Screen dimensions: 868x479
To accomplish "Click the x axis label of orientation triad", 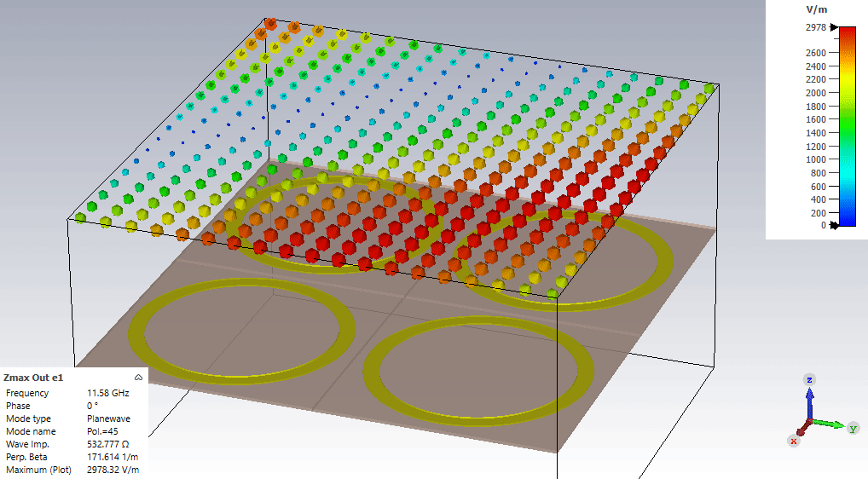I will [x=794, y=441].
